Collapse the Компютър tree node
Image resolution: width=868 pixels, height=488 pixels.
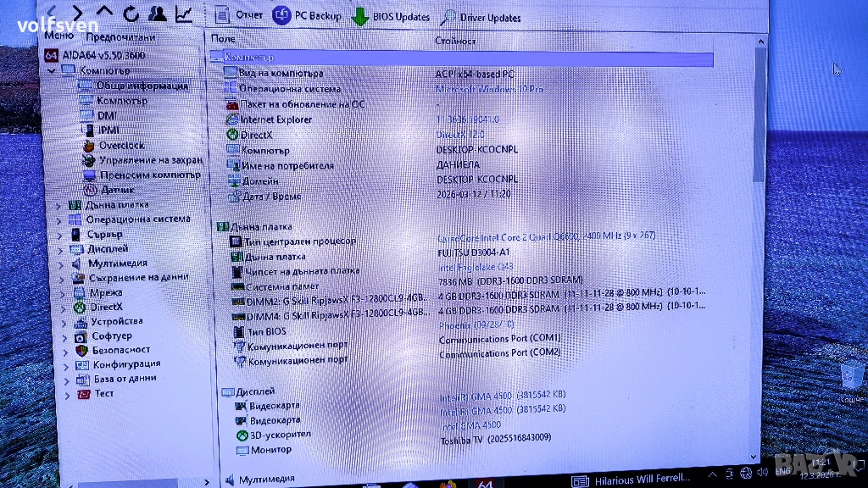52,71
